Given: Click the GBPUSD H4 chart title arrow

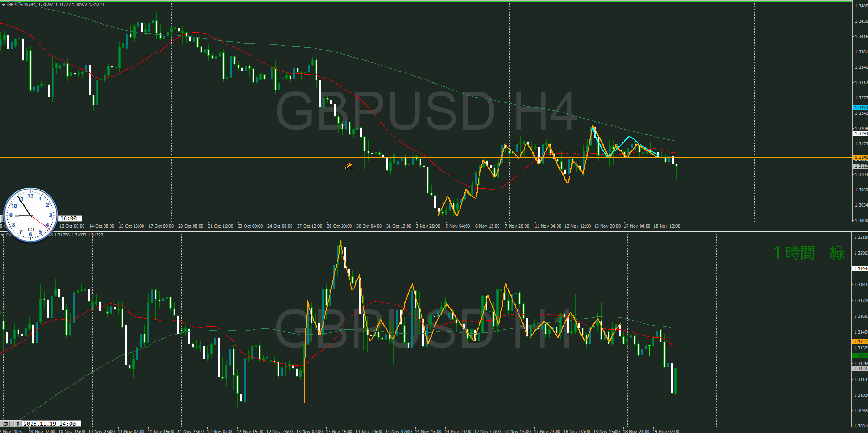Looking at the screenshot, I should 3,5.
